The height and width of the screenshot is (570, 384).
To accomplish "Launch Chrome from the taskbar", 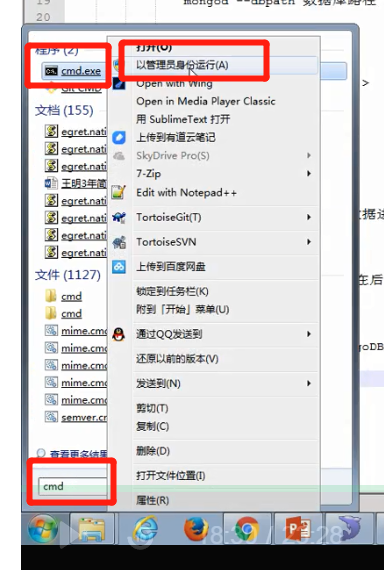I will (x=247, y=529).
